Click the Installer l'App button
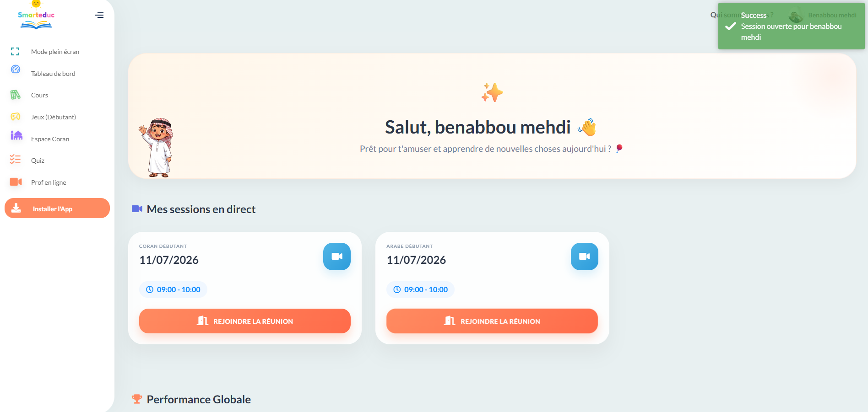Viewport: 868px width, 412px height. click(x=57, y=208)
